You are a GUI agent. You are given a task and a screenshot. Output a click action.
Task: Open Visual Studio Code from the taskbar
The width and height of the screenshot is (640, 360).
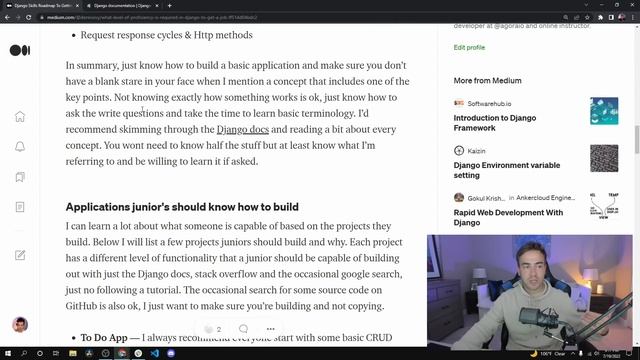click(155, 353)
